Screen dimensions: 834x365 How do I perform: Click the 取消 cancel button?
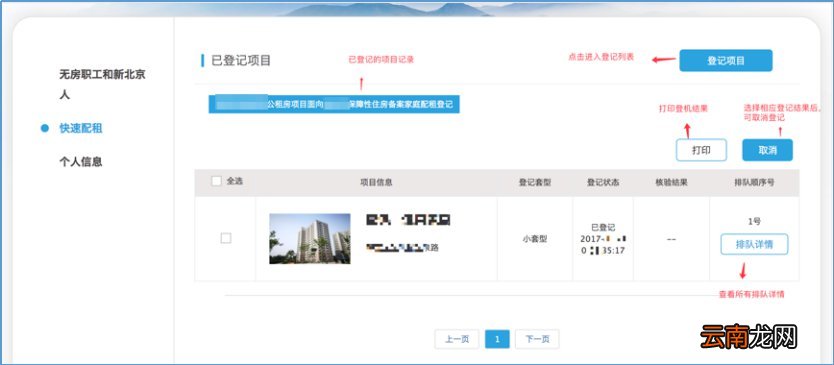[x=768, y=150]
